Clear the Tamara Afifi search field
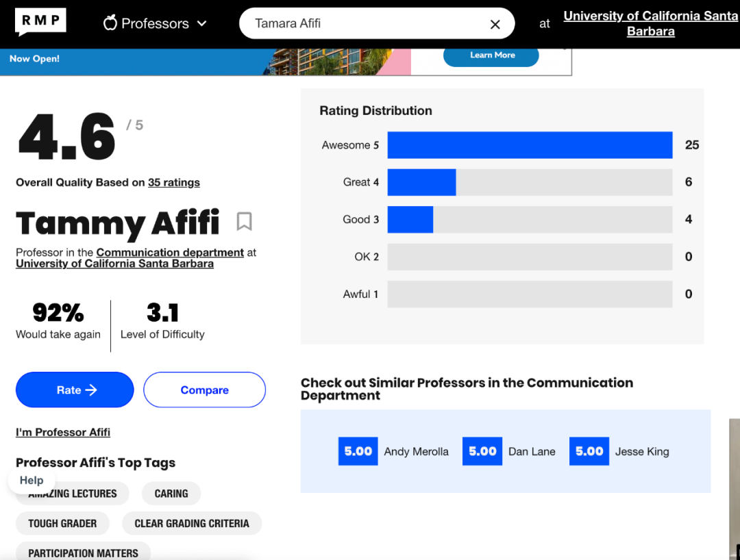The width and height of the screenshot is (740, 560). tap(495, 24)
